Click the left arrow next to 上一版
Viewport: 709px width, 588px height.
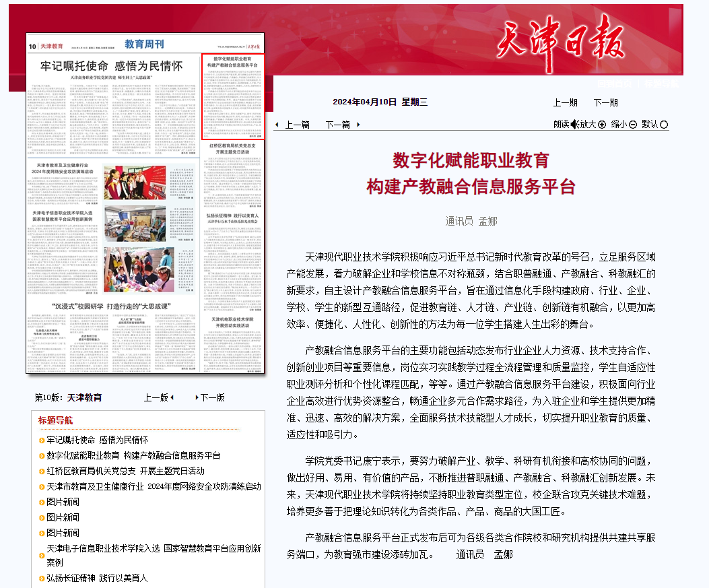(x=172, y=397)
